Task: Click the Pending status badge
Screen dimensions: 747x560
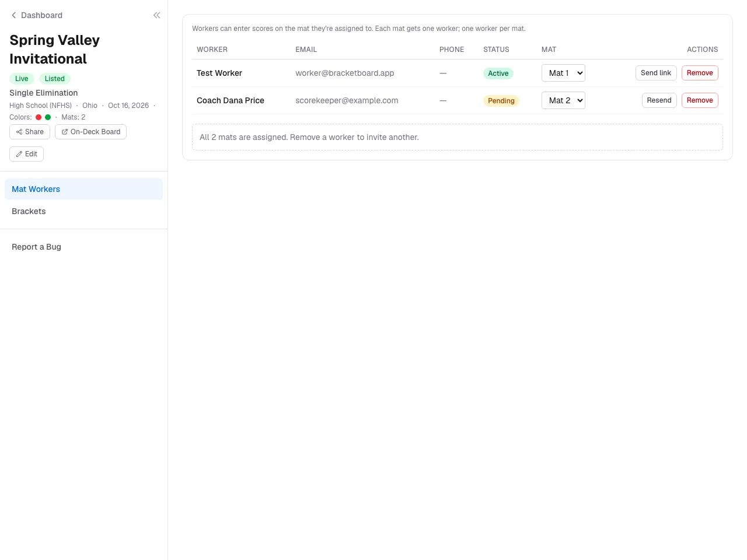Action: [501, 101]
